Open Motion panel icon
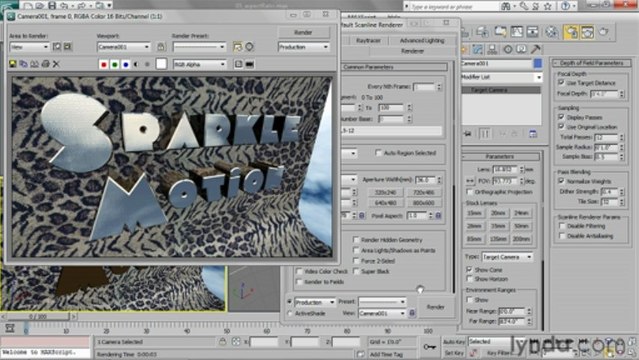The image size is (639, 360). pos(508,49)
